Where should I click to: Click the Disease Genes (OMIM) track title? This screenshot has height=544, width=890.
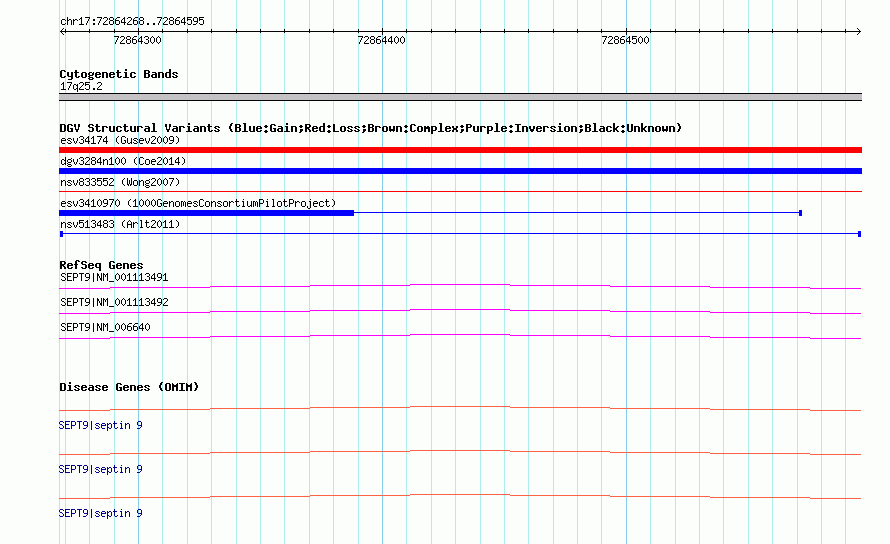click(x=129, y=387)
